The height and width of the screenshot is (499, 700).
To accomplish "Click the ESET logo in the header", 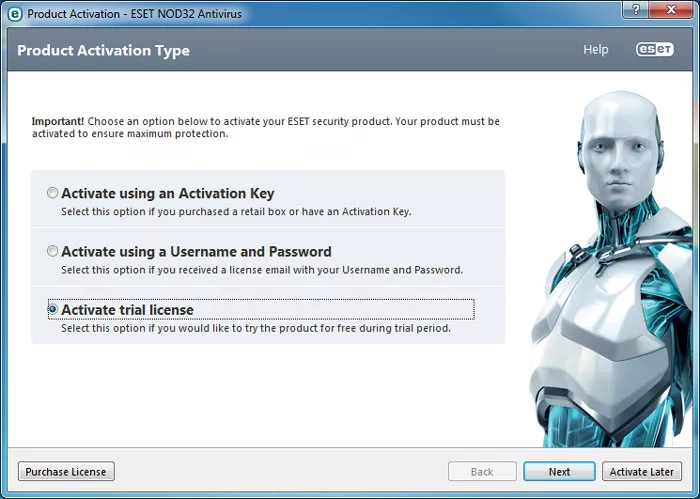I will 654,50.
